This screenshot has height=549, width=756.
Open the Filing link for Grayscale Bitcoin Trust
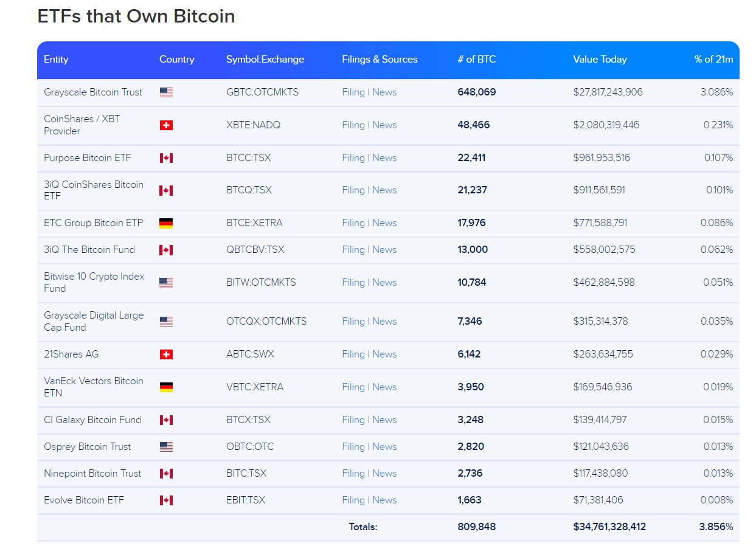[353, 92]
